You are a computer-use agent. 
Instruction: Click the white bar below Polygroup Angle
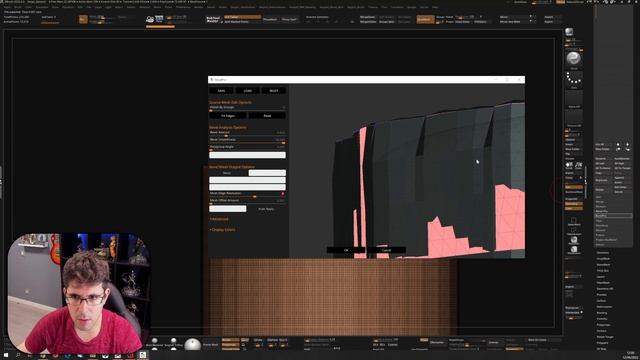[x=247, y=155]
